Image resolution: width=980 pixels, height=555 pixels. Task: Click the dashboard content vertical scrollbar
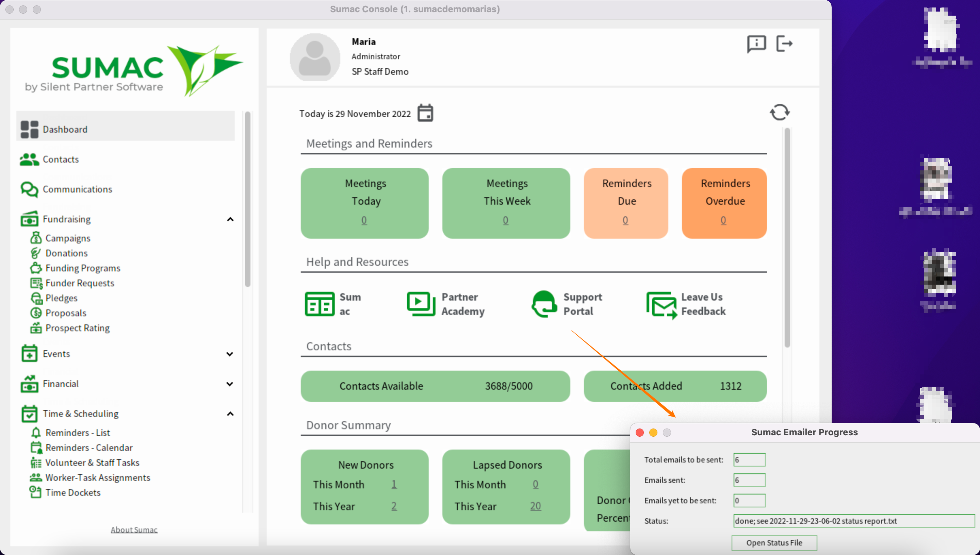click(x=787, y=238)
